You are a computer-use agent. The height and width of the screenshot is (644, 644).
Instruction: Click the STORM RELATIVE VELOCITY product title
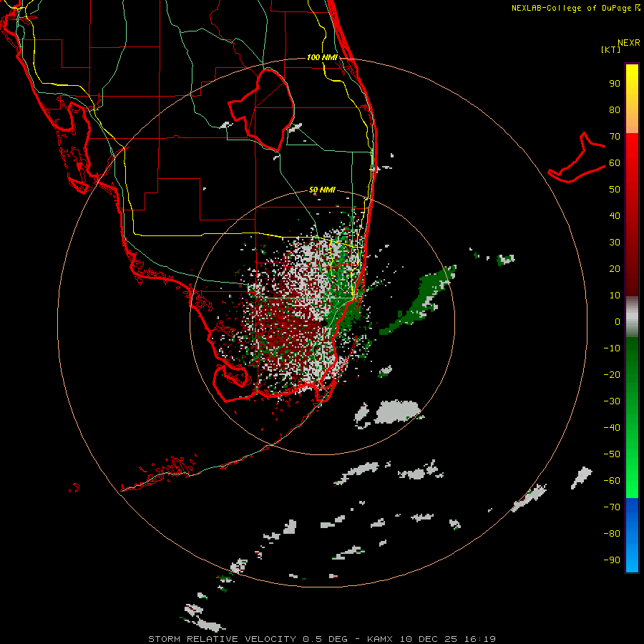(x=222, y=639)
